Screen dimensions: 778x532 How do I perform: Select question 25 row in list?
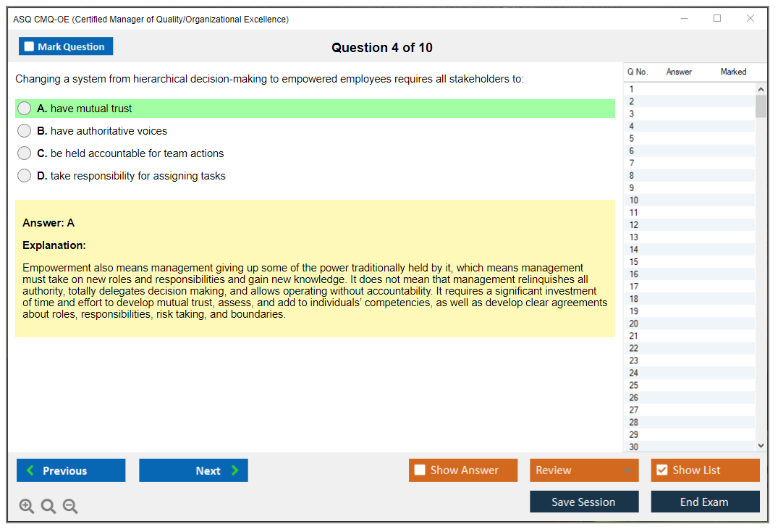click(634, 385)
